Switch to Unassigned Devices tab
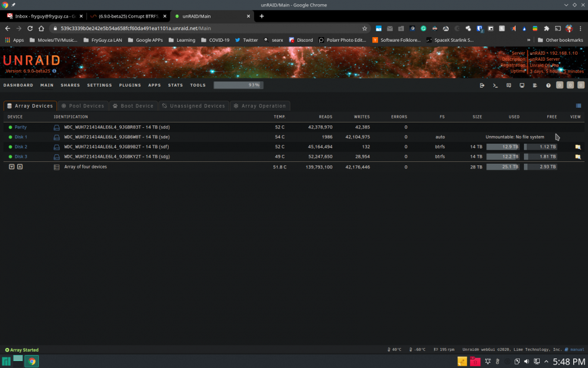 (194, 106)
